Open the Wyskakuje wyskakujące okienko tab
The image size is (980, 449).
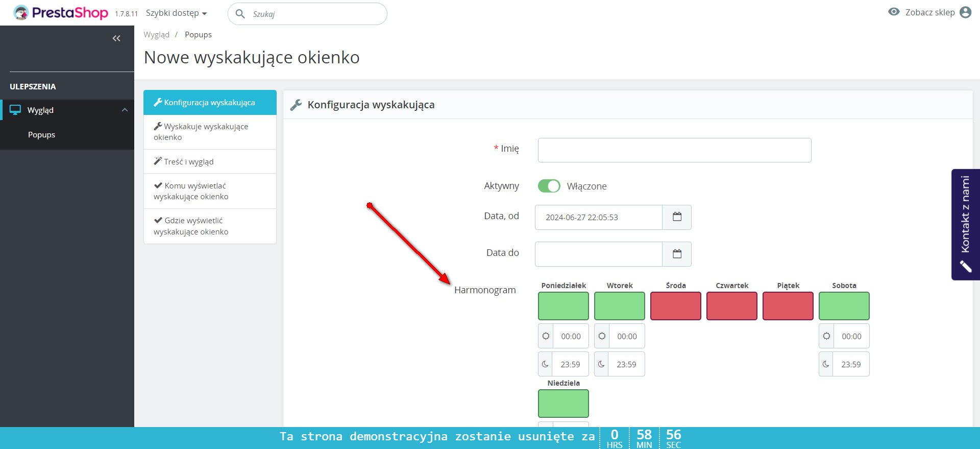pos(210,132)
